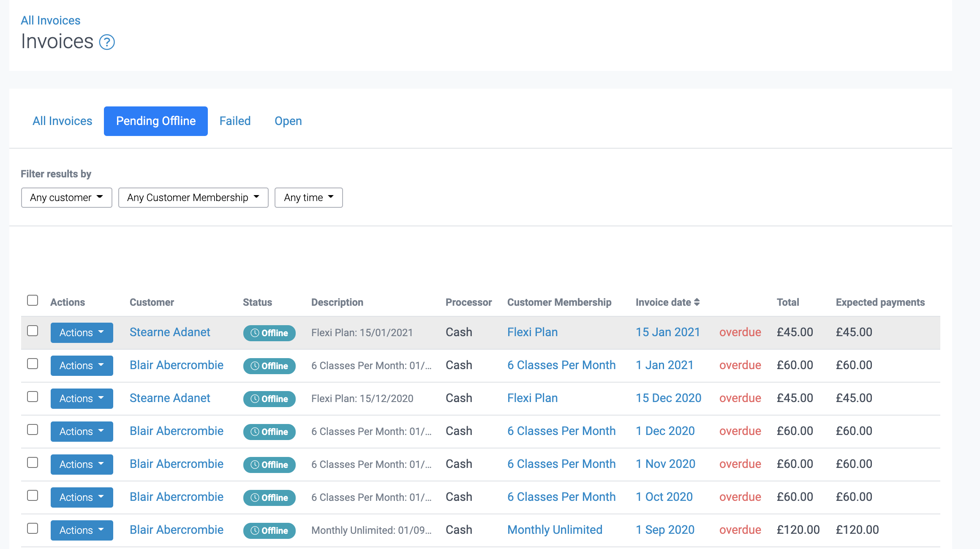Click Offline status badge for Monthly Unlimited invoice

point(269,530)
